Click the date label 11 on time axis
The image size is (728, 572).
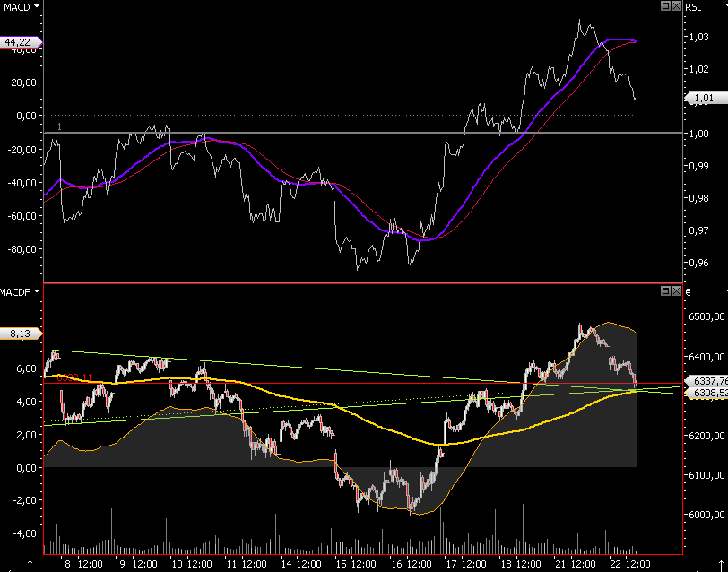tap(231, 564)
